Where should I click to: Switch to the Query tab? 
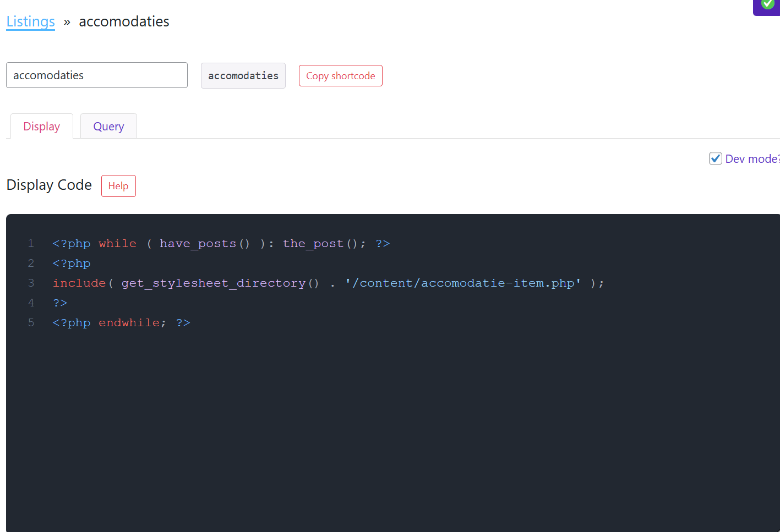(108, 127)
